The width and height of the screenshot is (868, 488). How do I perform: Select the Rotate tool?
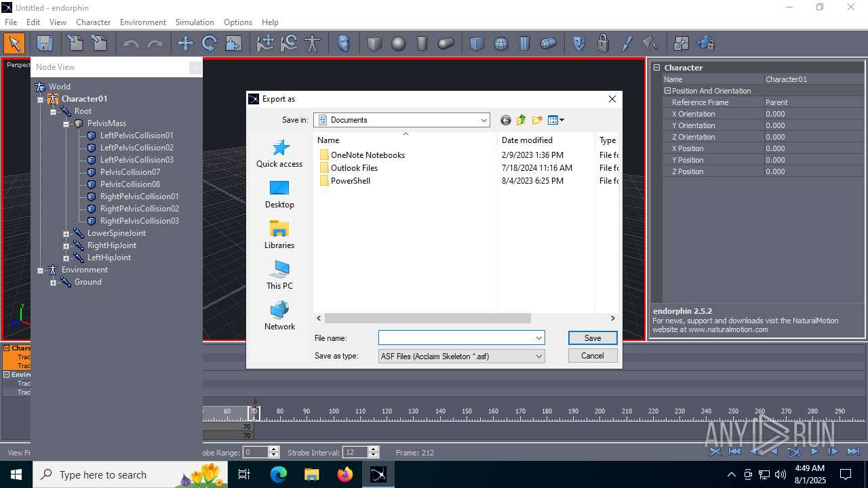[x=210, y=44]
